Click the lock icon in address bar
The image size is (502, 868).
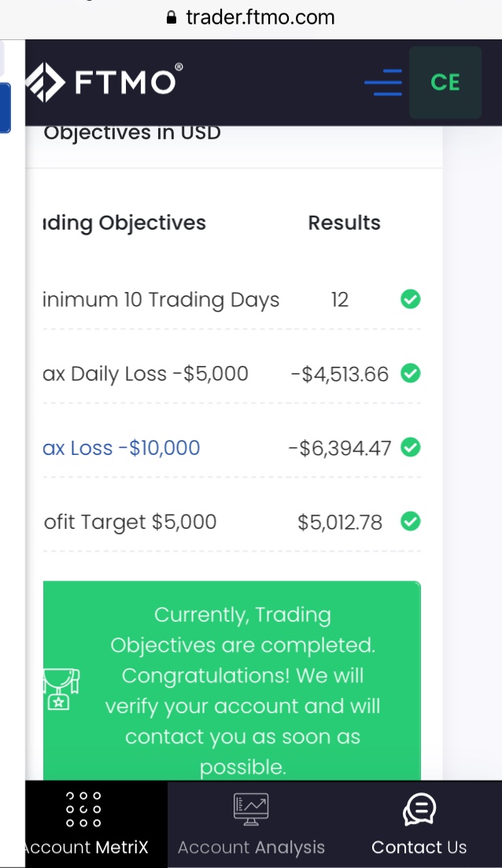click(x=172, y=17)
